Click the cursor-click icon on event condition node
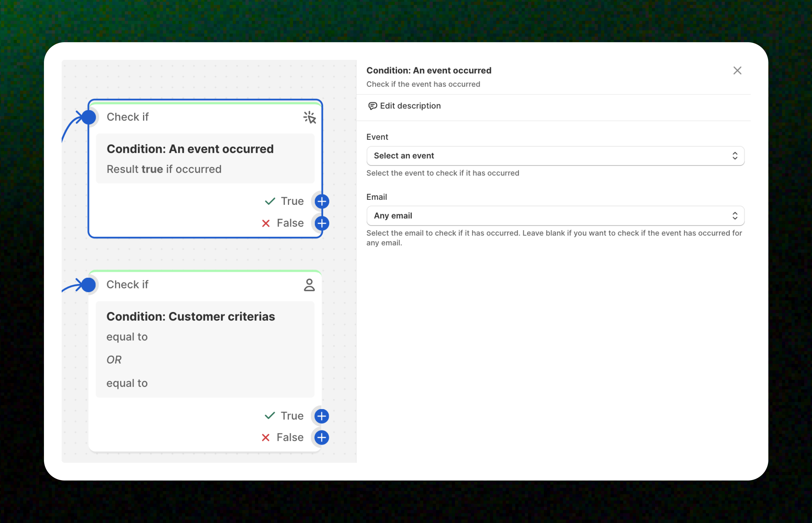The image size is (812, 523). [309, 117]
